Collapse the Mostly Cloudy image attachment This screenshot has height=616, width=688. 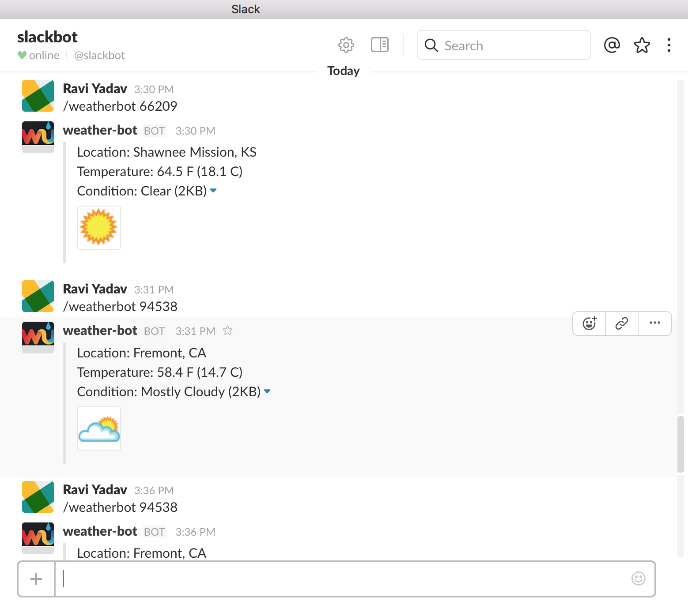click(x=267, y=391)
